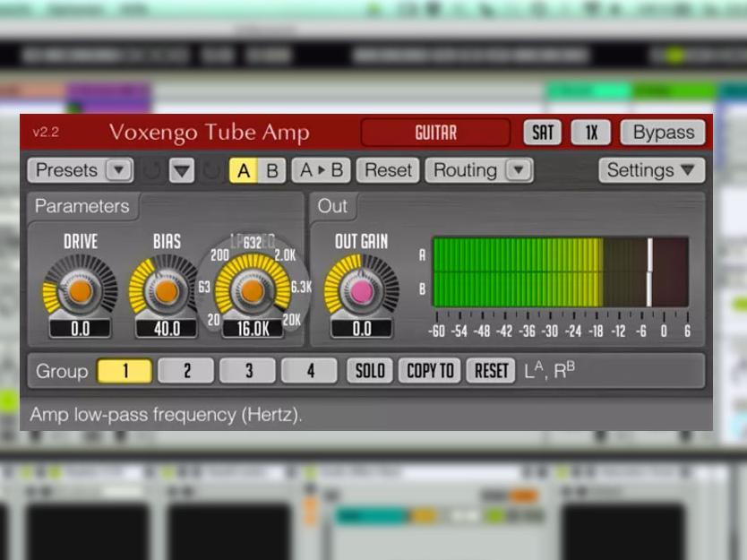Screen dimensions: 747x560
Task: Copy state A to B
Action: click(x=321, y=170)
